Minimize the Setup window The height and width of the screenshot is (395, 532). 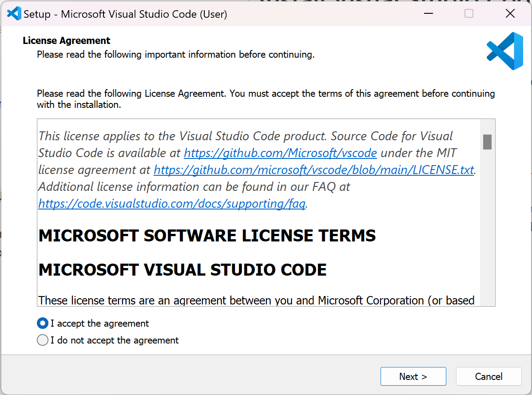click(428, 14)
